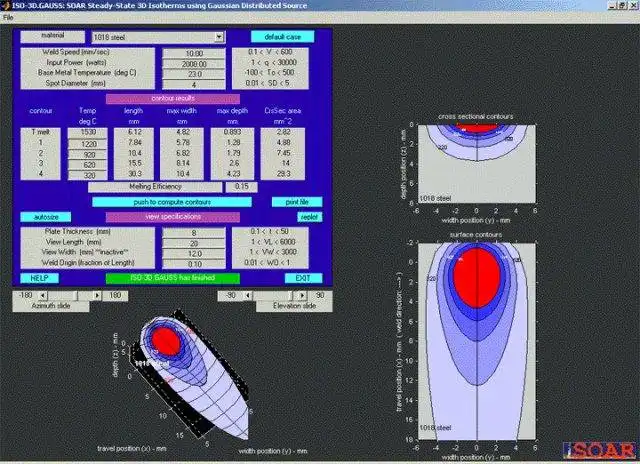
Task: Click the Weld Speed range text 0.1 < V < 600
Action: (270, 52)
